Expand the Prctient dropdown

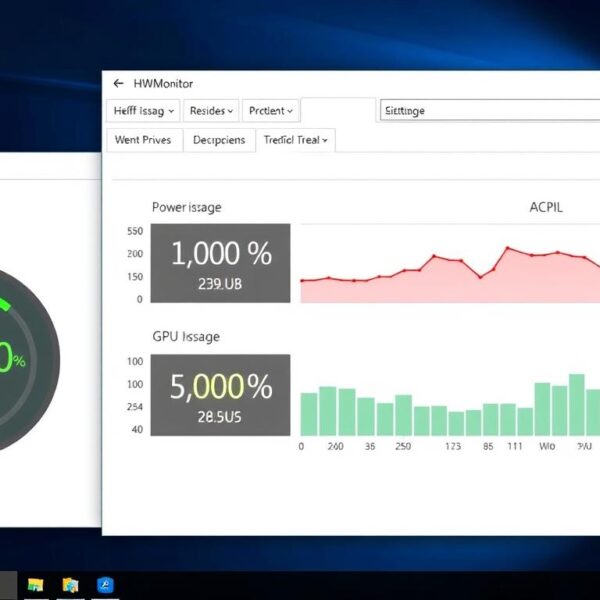pyautogui.click(x=271, y=111)
